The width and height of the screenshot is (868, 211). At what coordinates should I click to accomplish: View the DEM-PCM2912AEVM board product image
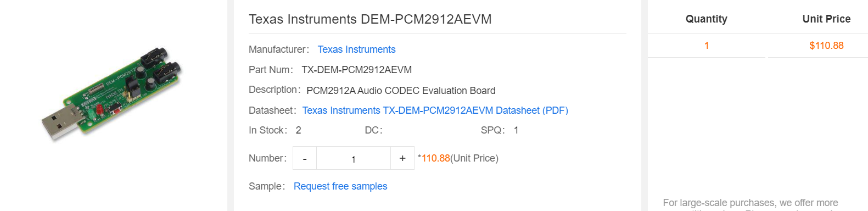pyautogui.click(x=111, y=94)
